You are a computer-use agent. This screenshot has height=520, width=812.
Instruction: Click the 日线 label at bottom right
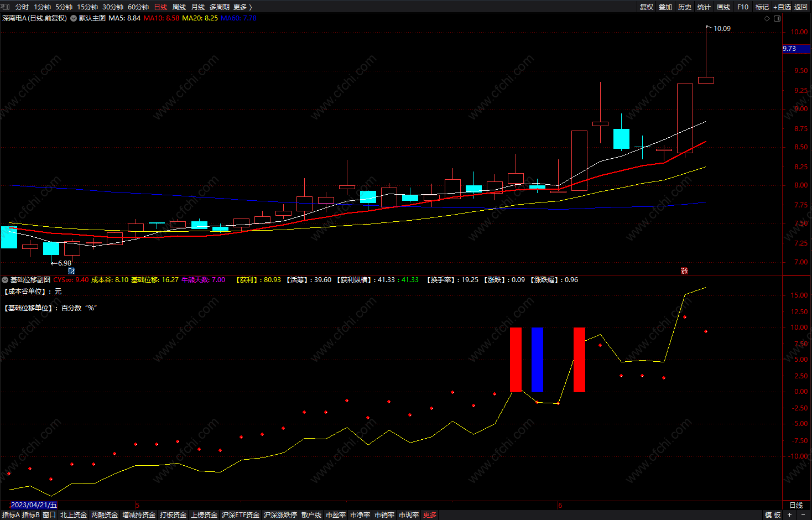click(796, 505)
